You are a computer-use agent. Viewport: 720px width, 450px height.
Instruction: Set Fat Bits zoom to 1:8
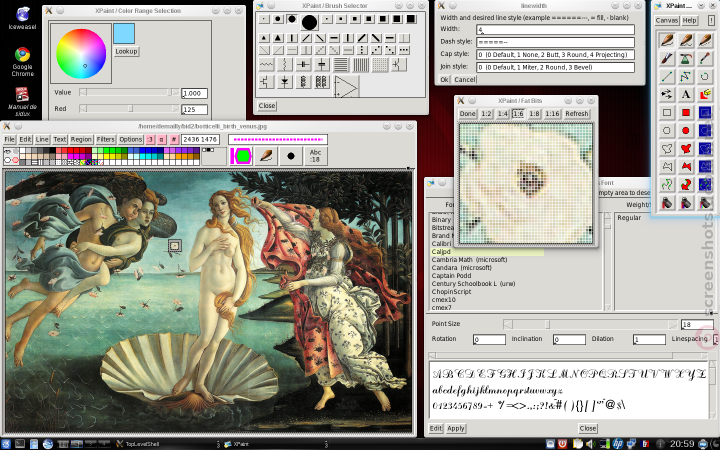coord(534,113)
